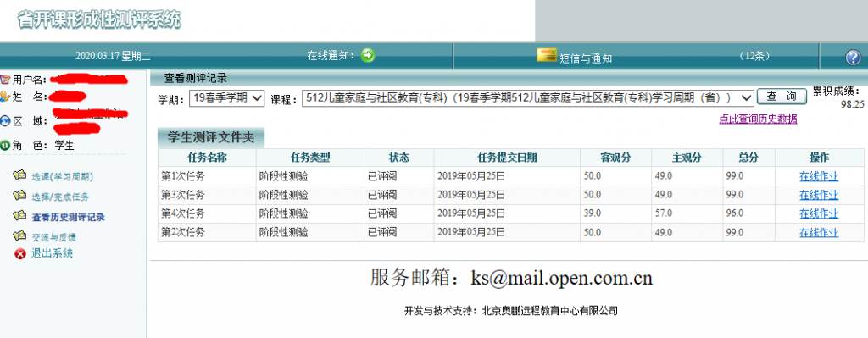Click the 第4次任务 cell
This screenshot has width=868, height=338.
pos(207,214)
